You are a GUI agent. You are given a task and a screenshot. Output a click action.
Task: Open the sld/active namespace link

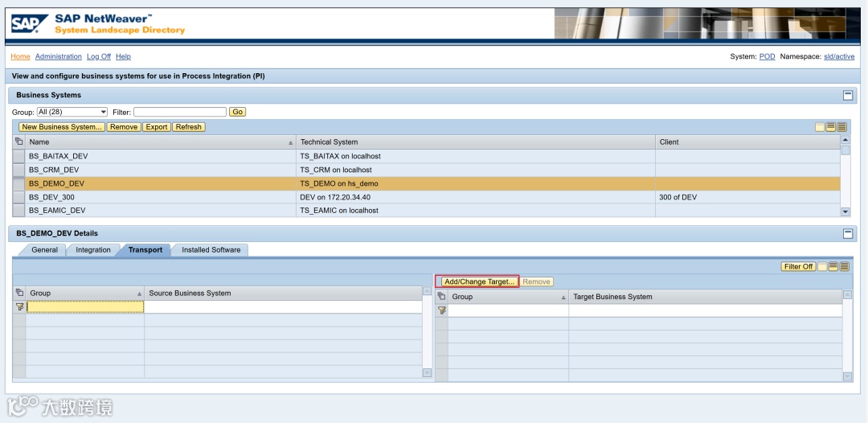pyautogui.click(x=839, y=56)
